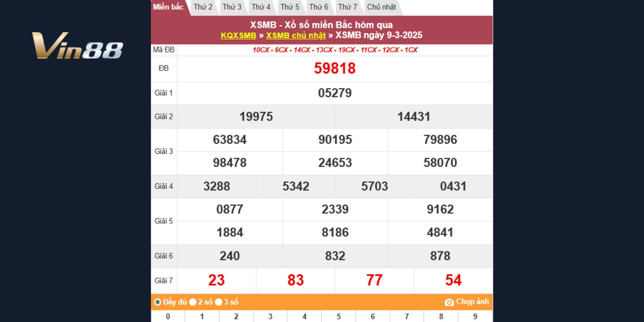Click the header column digit 7
The width and height of the screenshot is (644, 322).
407,317
